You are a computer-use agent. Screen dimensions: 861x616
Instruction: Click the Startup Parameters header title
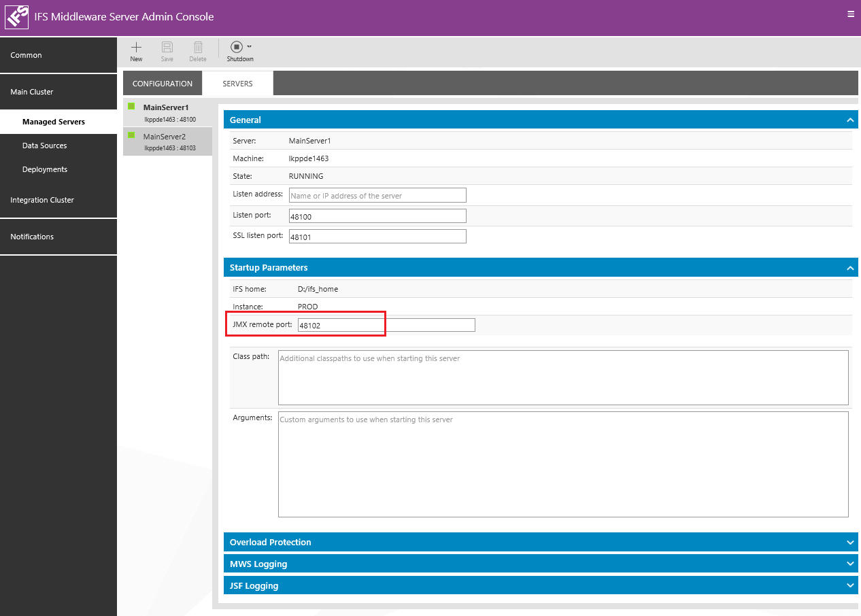pyautogui.click(x=269, y=267)
